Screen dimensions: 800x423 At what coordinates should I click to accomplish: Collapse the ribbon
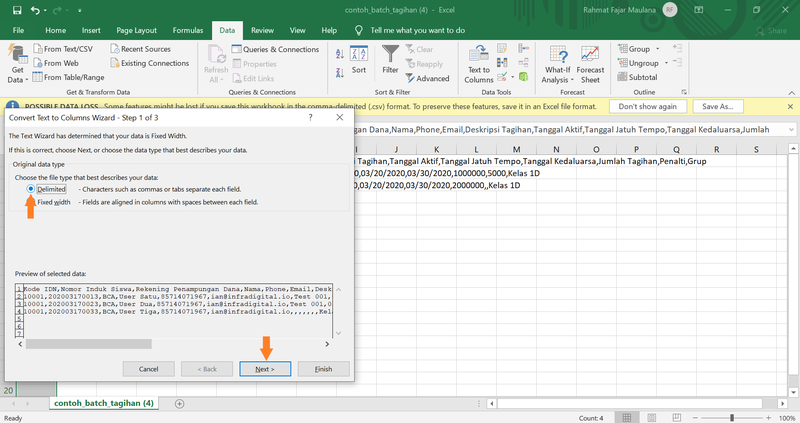pyautogui.click(x=791, y=93)
